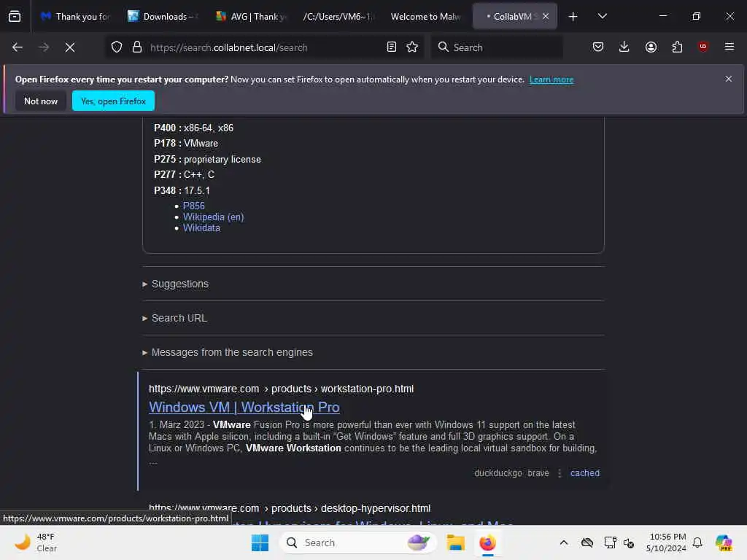Open Firefox account menu
This screenshot has width=747, height=560.
tap(651, 47)
